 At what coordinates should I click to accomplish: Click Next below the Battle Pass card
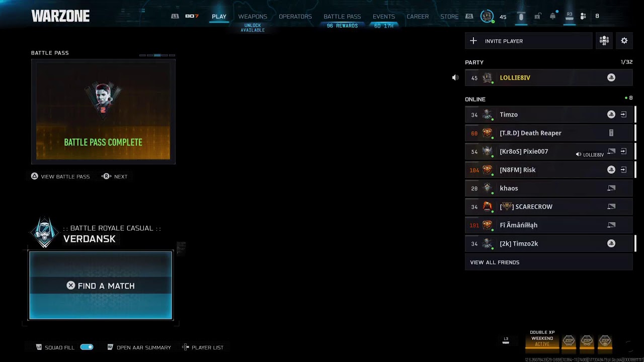[x=115, y=176]
